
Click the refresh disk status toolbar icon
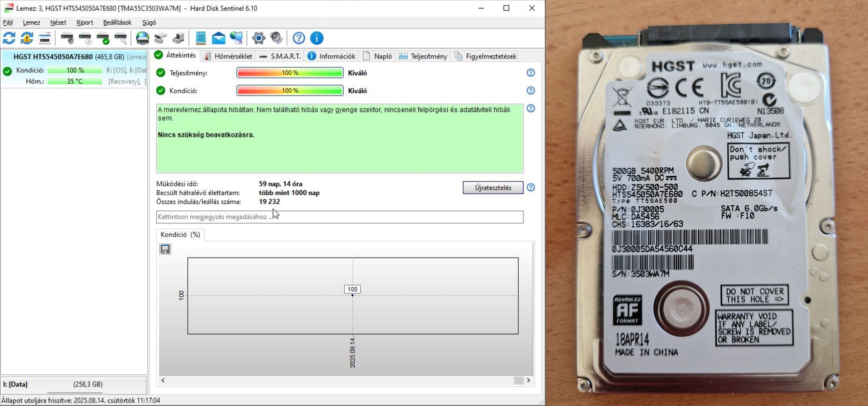point(9,38)
